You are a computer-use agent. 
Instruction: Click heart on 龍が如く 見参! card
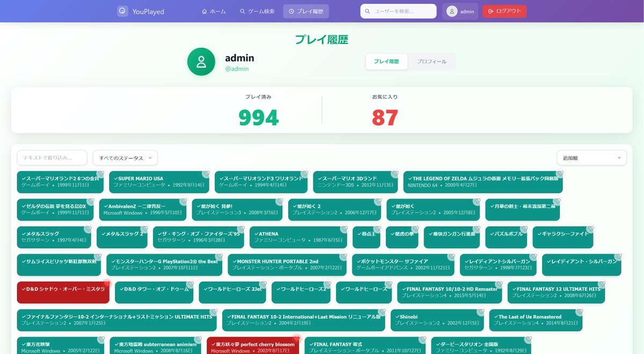coord(279,202)
